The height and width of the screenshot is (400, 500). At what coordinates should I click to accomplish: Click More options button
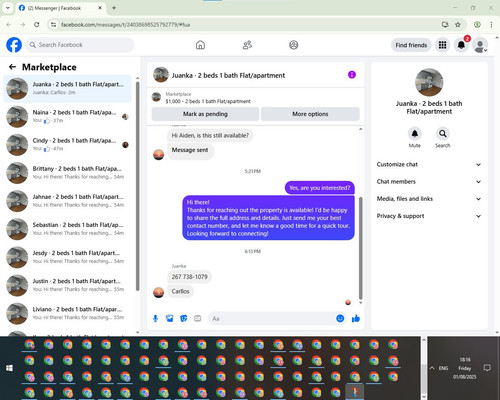pos(310,114)
